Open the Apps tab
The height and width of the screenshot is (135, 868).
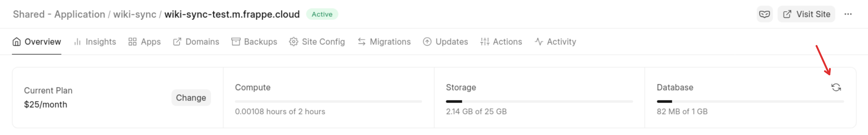point(144,42)
